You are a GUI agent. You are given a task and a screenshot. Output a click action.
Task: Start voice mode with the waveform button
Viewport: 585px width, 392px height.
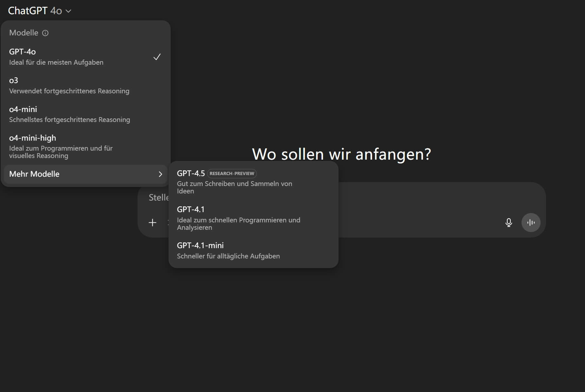(531, 222)
